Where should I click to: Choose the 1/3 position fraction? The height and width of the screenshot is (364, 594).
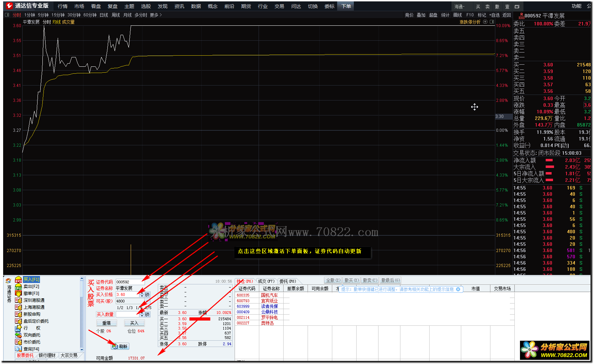(130, 308)
